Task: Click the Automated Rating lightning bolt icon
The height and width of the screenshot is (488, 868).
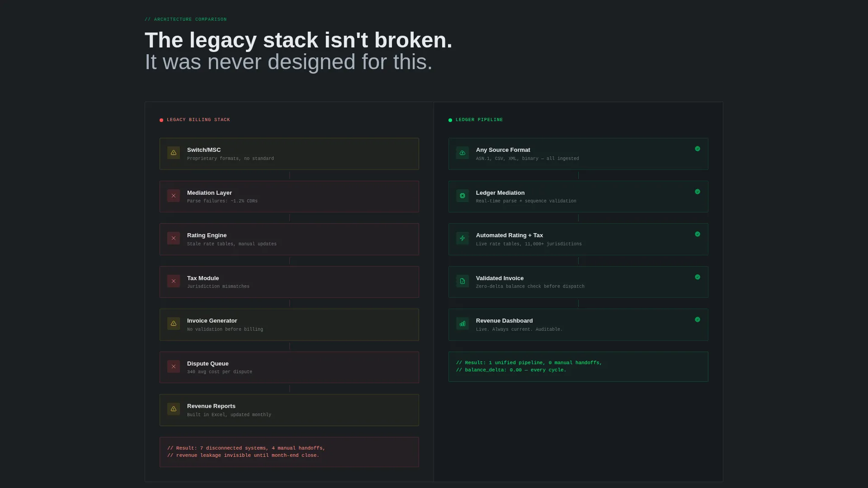Action: [462, 238]
